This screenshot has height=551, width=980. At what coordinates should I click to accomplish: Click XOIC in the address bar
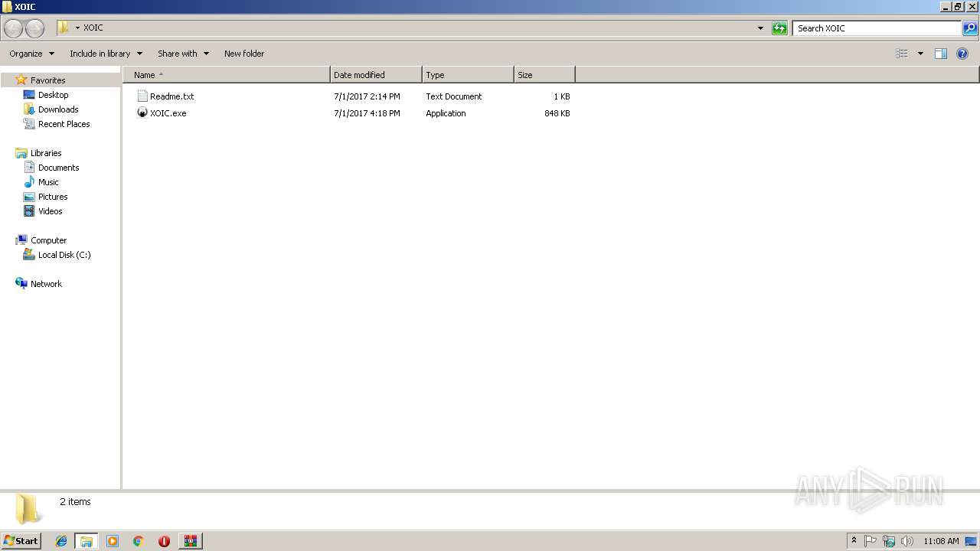click(x=93, y=28)
